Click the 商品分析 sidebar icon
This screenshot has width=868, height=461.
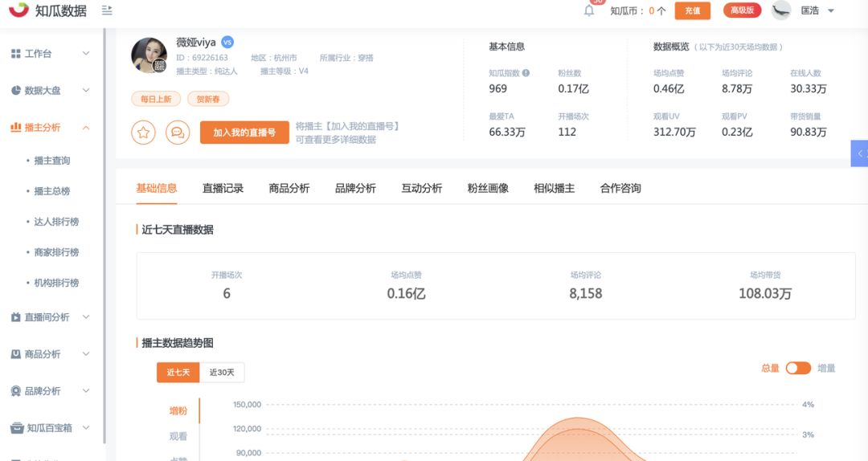pos(15,354)
